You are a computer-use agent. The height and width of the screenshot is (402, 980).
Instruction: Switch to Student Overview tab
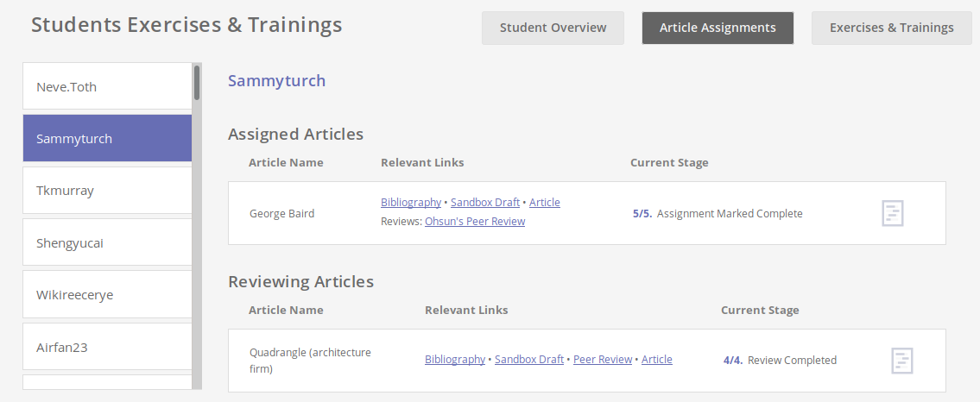(553, 28)
